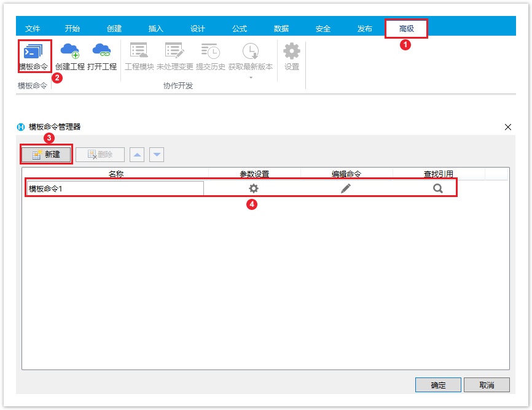532x410 pixels.
Task: Click the 编辑命令 column header
Action: tap(346, 174)
